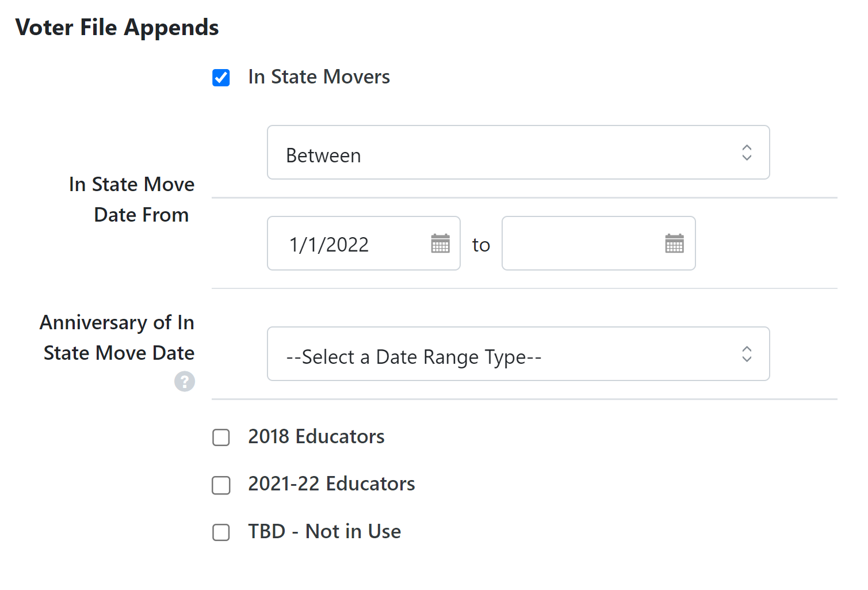Open the start date calendar picker icon
Screen dimensions: 868x590
440,243
